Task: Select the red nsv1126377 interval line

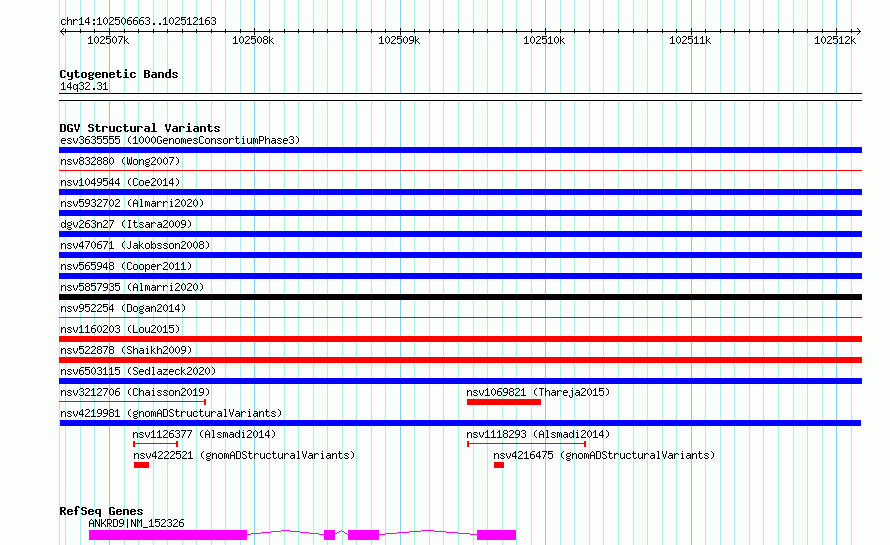Action: tap(156, 444)
